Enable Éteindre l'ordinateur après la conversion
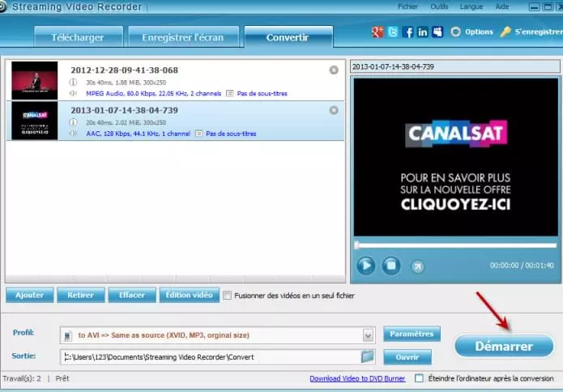 point(419,378)
